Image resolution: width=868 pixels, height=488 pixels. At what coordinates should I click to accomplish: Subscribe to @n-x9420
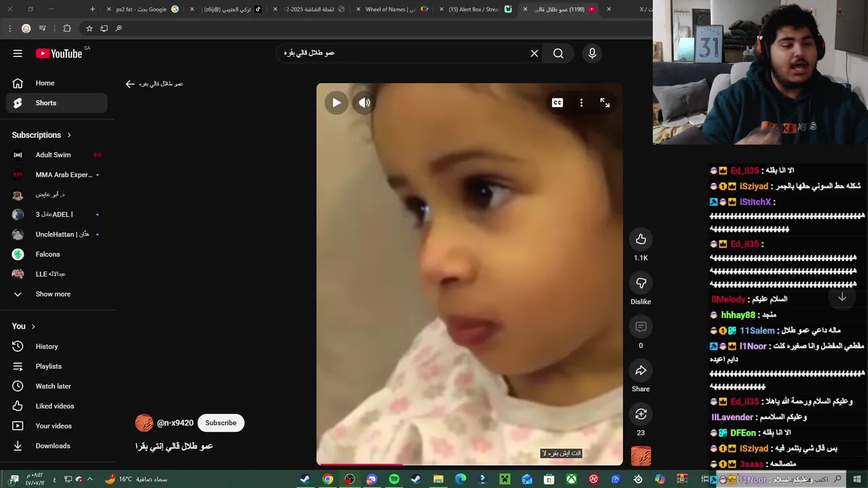click(x=221, y=423)
